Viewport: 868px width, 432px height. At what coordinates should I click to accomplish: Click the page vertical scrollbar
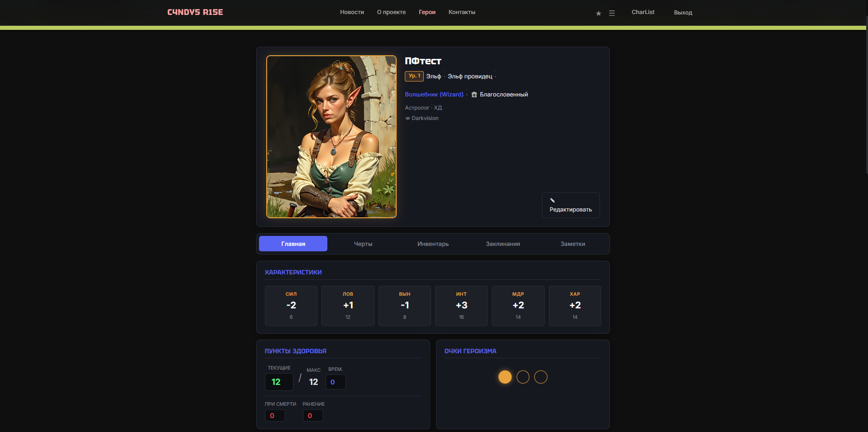(867, 95)
